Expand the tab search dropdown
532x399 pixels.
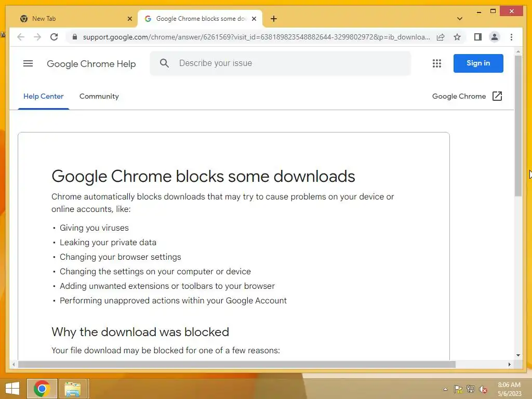(459, 19)
